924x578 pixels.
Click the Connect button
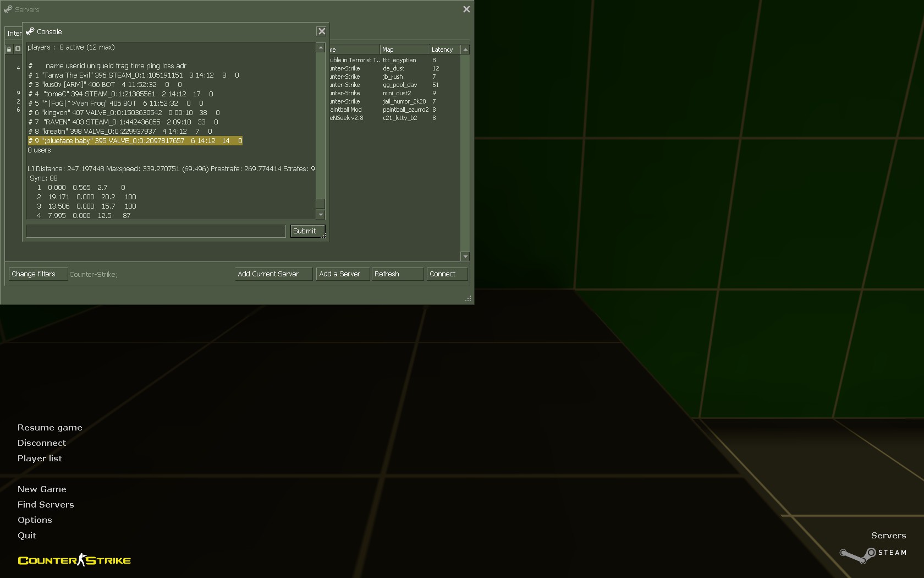[x=447, y=274]
